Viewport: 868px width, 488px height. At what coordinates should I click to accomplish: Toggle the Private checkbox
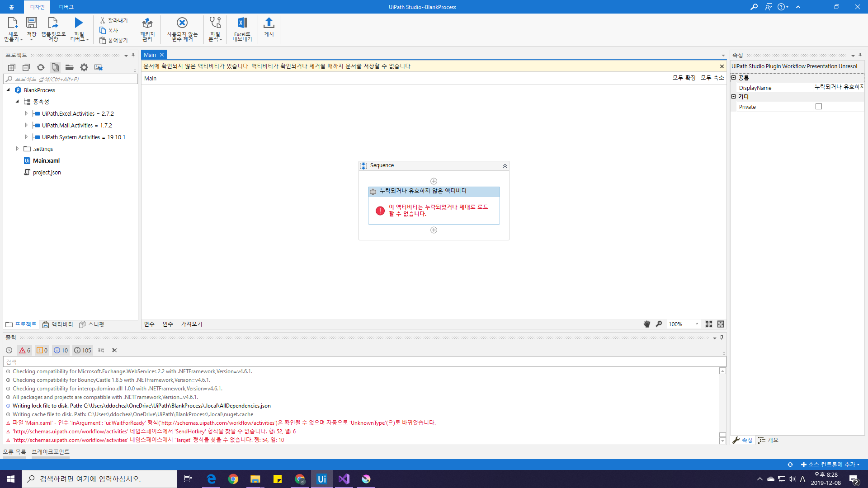coord(818,107)
